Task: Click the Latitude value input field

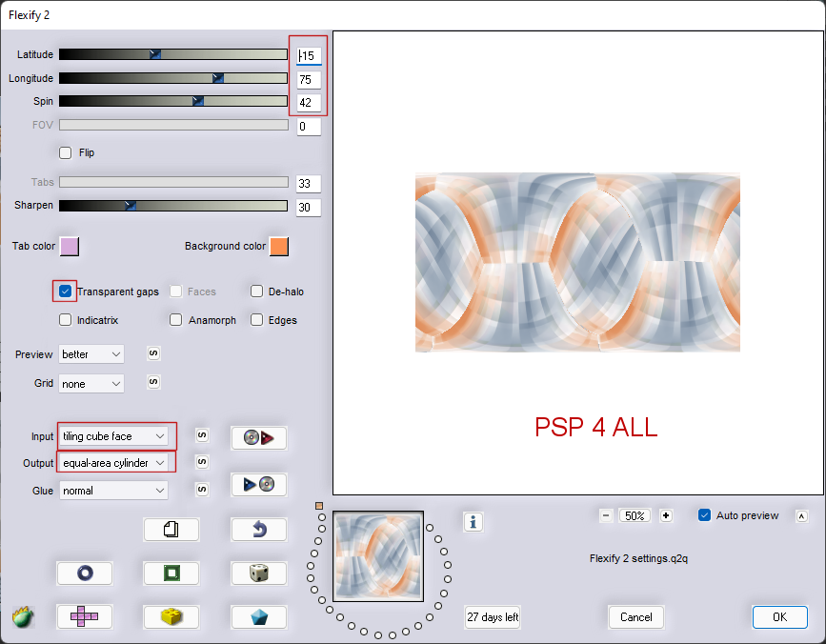Action: coord(310,56)
